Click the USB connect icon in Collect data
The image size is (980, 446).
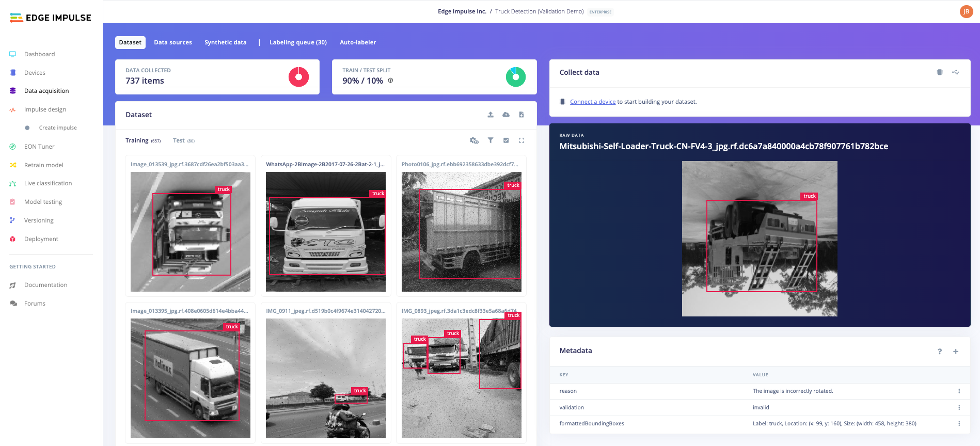pos(956,72)
